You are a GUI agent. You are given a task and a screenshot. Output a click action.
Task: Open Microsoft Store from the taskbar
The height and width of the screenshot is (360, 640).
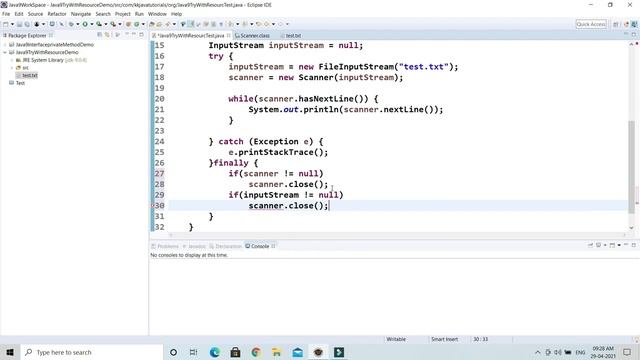click(x=236, y=352)
